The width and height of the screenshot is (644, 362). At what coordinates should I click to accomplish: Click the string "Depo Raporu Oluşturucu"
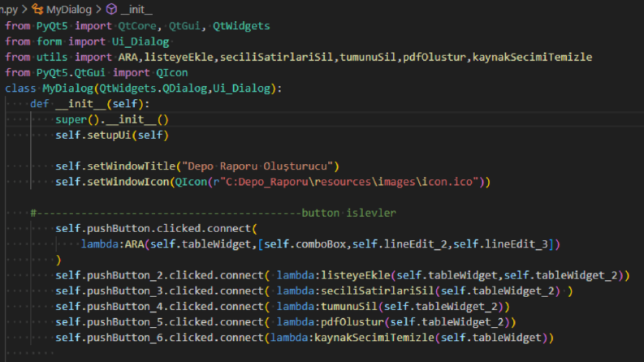(x=257, y=166)
